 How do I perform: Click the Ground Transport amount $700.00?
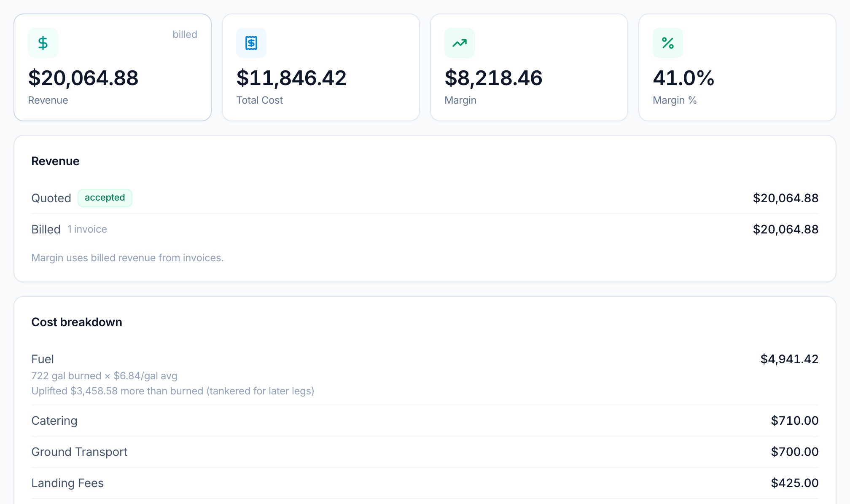[x=795, y=452]
